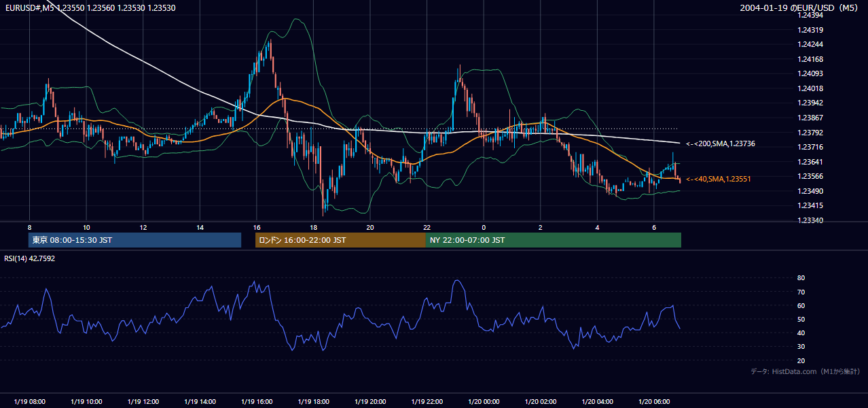Click the 1/20 04:00 time label
The image size is (868, 408).
click(x=598, y=402)
